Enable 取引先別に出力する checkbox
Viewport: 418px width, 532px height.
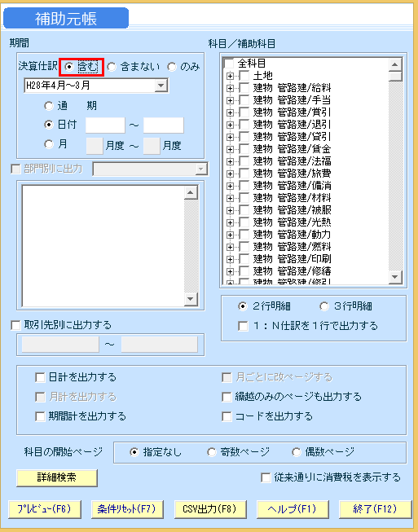pos(16,325)
